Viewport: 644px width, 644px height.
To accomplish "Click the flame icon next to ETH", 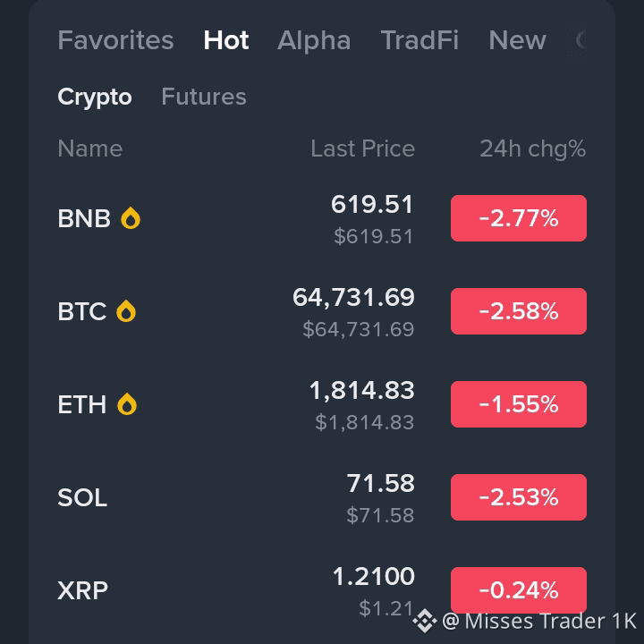I will (127, 404).
